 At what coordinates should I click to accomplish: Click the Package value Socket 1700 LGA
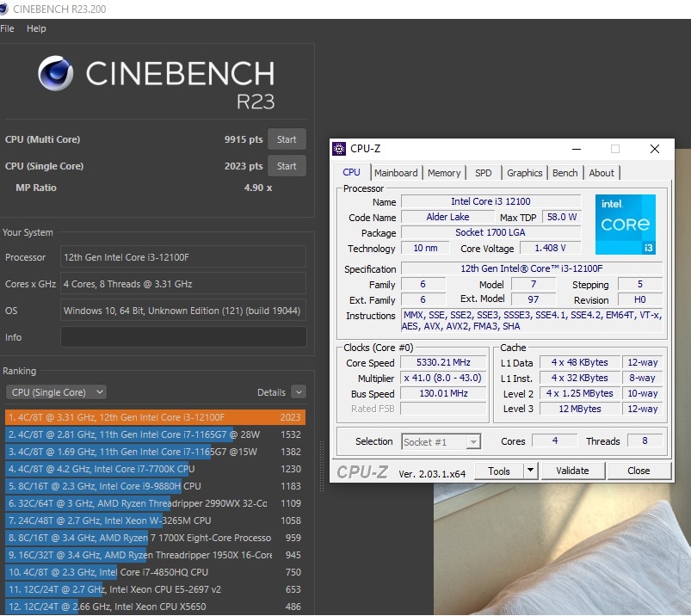coord(490,232)
